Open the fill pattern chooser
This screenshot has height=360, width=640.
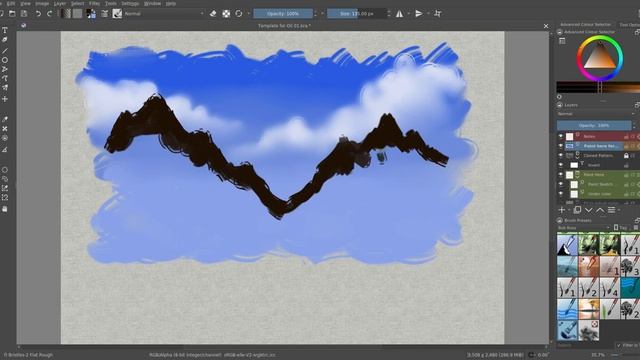click(x=78, y=13)
